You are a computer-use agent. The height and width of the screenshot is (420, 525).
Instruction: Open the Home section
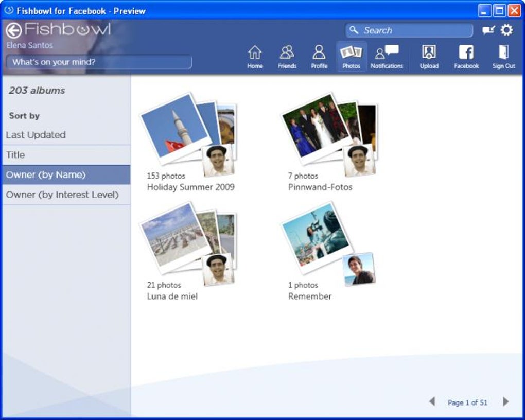(x=255, y=57)
